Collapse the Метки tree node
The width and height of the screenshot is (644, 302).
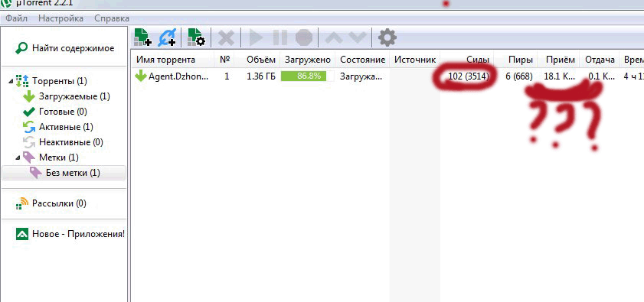(x=18, y=157)
